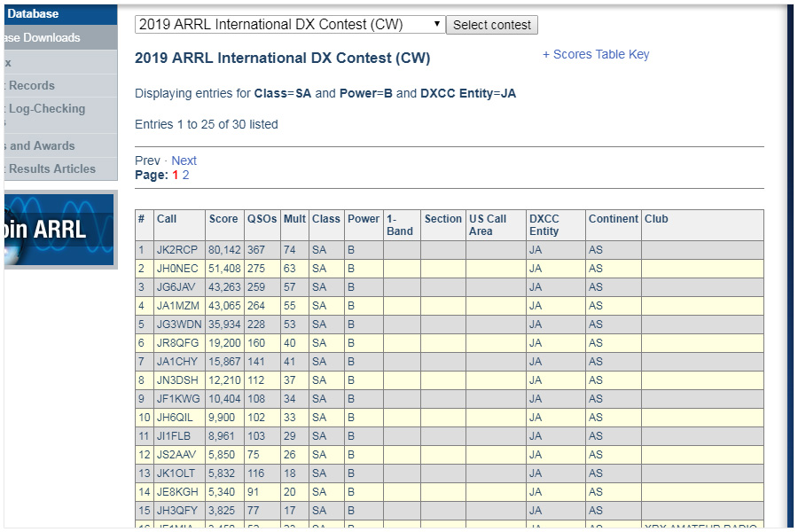Go to the Next results page
798x532 pixels.
point(184,160)
